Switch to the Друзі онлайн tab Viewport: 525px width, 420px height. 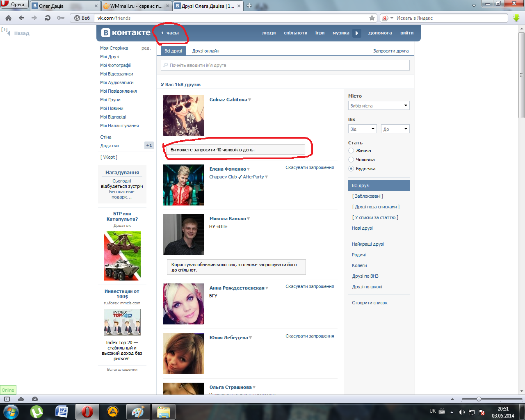pos(206,51)
